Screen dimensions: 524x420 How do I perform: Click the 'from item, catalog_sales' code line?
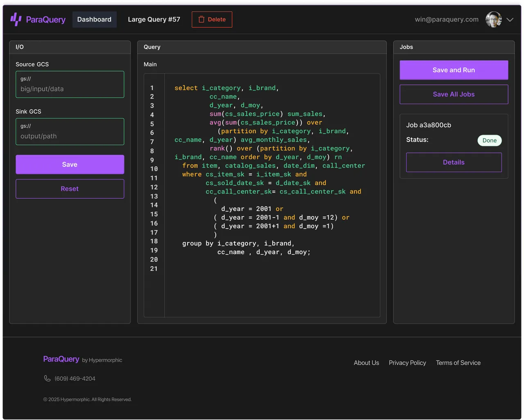pos(273,166)
